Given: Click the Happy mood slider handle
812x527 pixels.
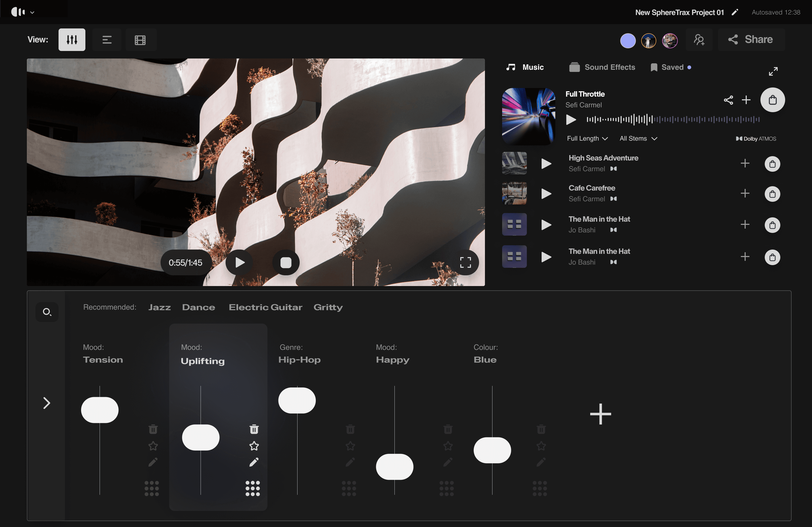Looking at the screenshot, I should 394,467.
